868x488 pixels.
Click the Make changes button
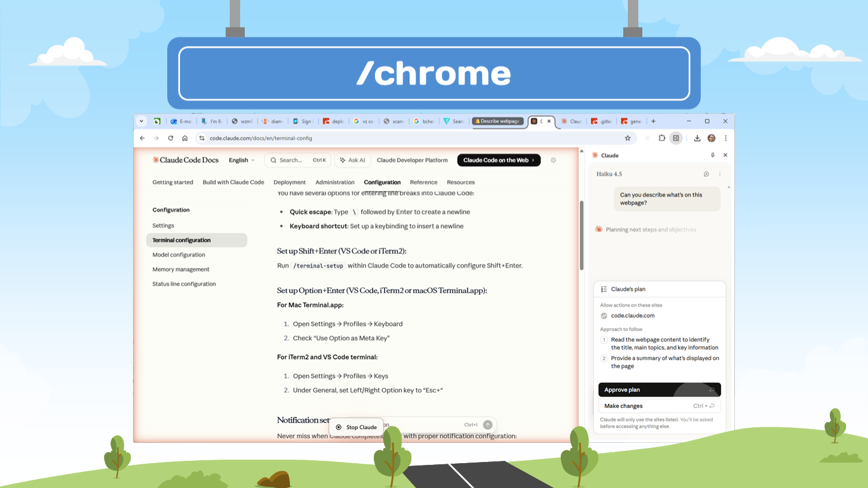coord(659,406)
